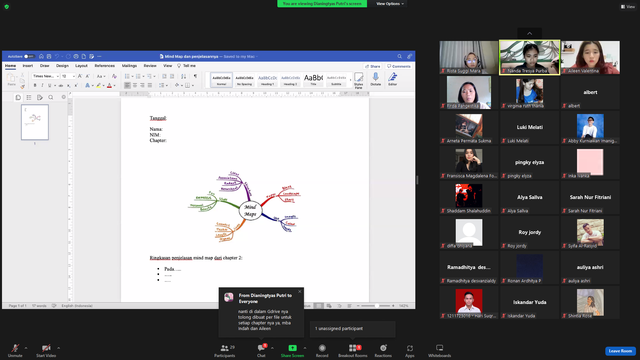Open the Layout ribbon tab
Image resolution: width=640 pixels, height=360 pixels.
tap(81, 66)
